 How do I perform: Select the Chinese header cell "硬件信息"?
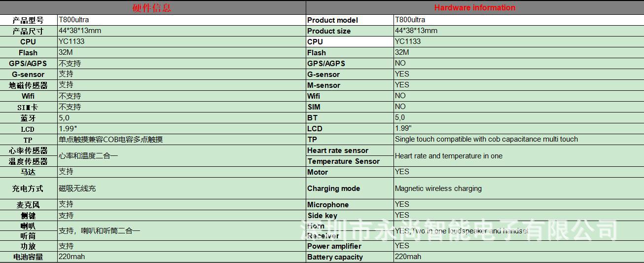coord(152,7)
